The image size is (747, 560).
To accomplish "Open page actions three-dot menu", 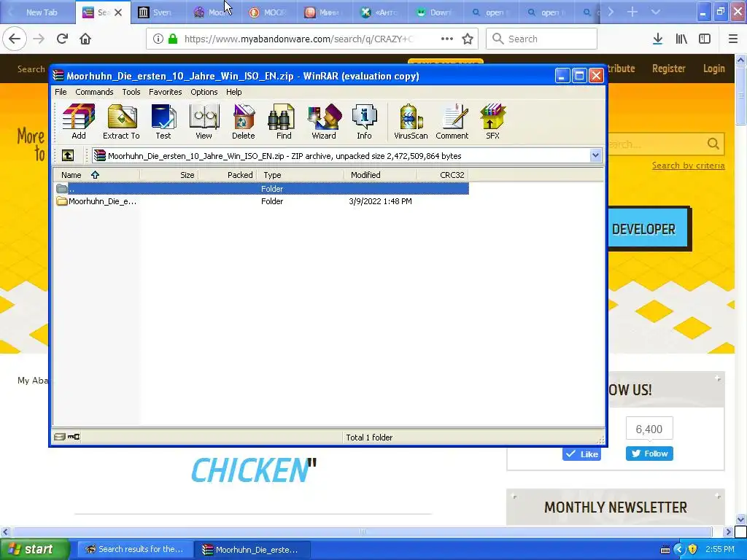I will (447, 39).
